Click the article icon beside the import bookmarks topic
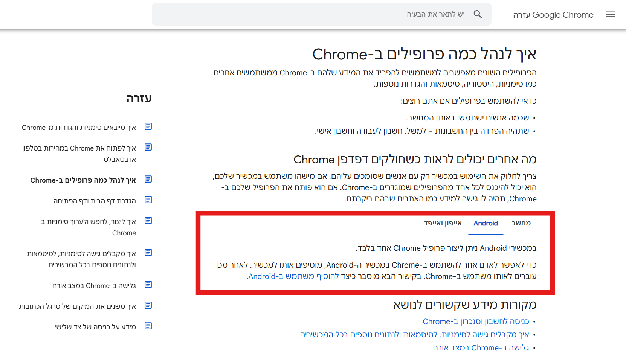Viewport: 626px width, 364px height. [x=148, y=126]
